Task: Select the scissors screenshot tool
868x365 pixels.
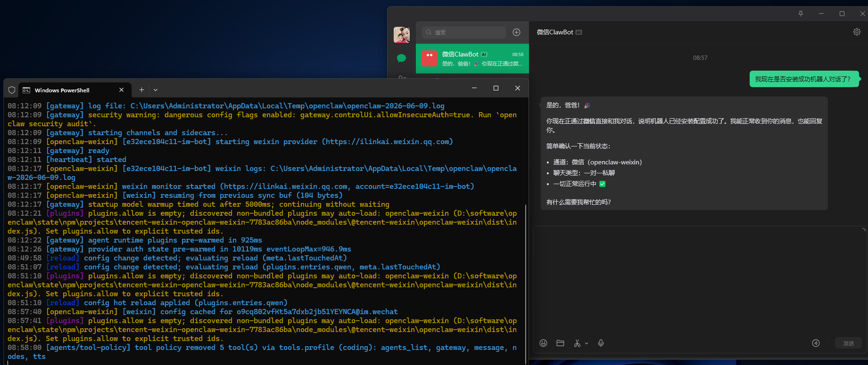Action: coord(577,343)
